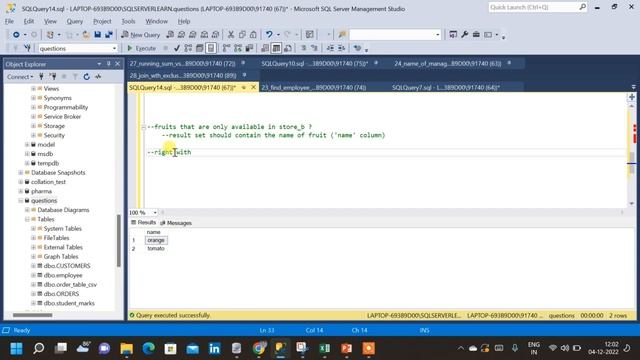Expand the Views node
The image size is (640, 360).
click(33, 88)
